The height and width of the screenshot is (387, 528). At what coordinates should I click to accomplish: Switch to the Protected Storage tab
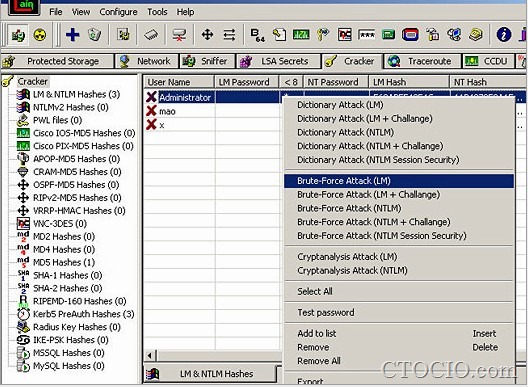(x=57, y=61)
